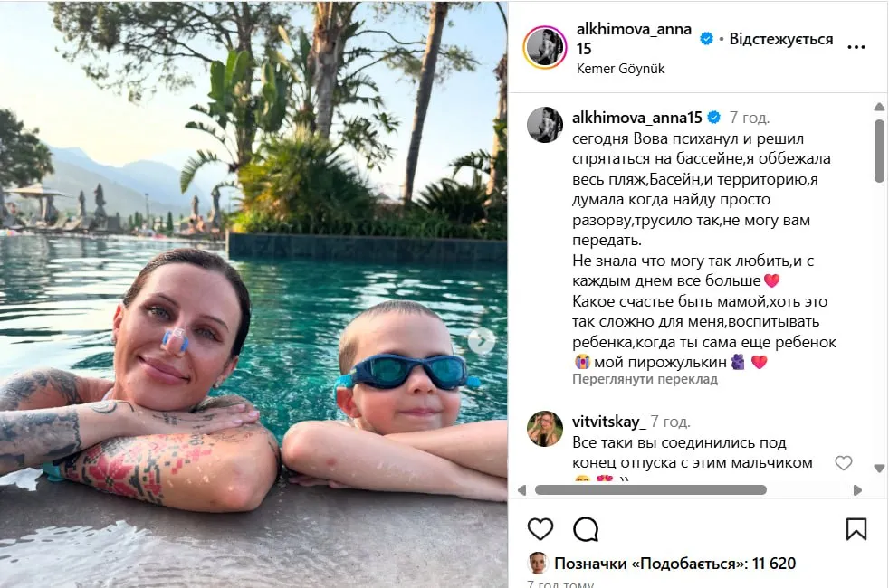This screenshot has height=588, width=889.
Task: Like vitvitskay_ comment with the small heart
Action: pyautogui.click(x=843, y=463)
